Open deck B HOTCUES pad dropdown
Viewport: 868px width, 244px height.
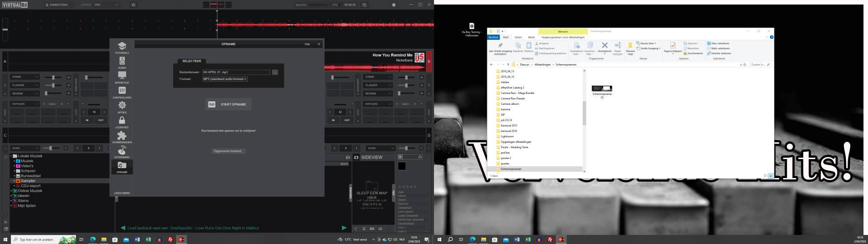[x=377, y=104]
